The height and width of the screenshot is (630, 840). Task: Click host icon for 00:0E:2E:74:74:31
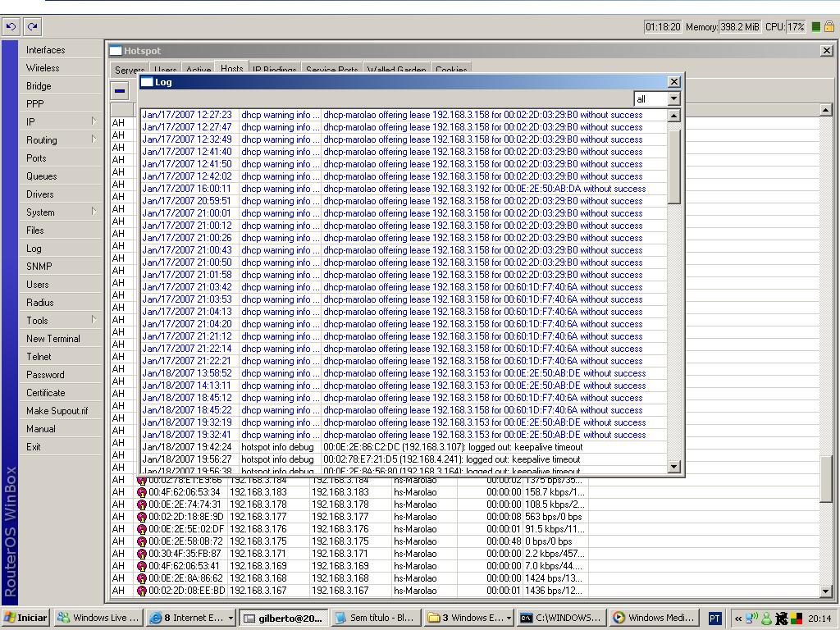click(x=141, y=504)
